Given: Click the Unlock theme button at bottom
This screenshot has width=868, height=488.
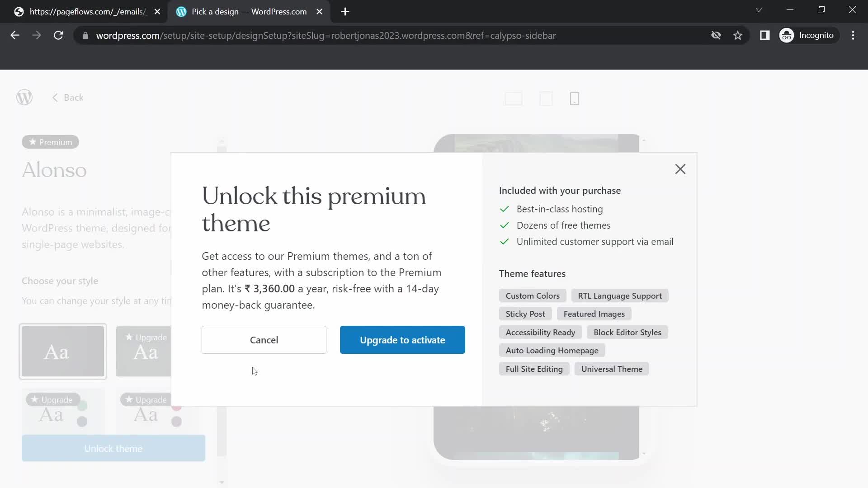Looking at the screenshot, I should coord(113,449).
